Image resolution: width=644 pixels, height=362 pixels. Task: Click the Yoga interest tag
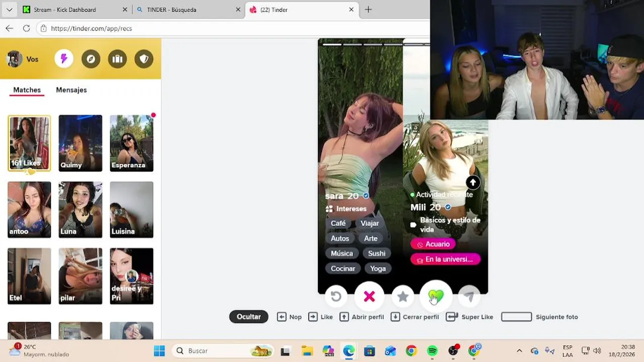point(378,268)
